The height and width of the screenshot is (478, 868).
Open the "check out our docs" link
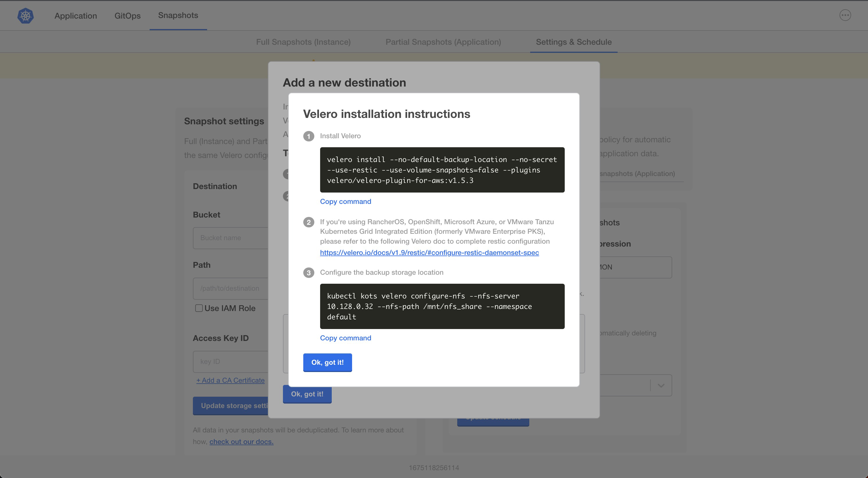click(241, 441)
